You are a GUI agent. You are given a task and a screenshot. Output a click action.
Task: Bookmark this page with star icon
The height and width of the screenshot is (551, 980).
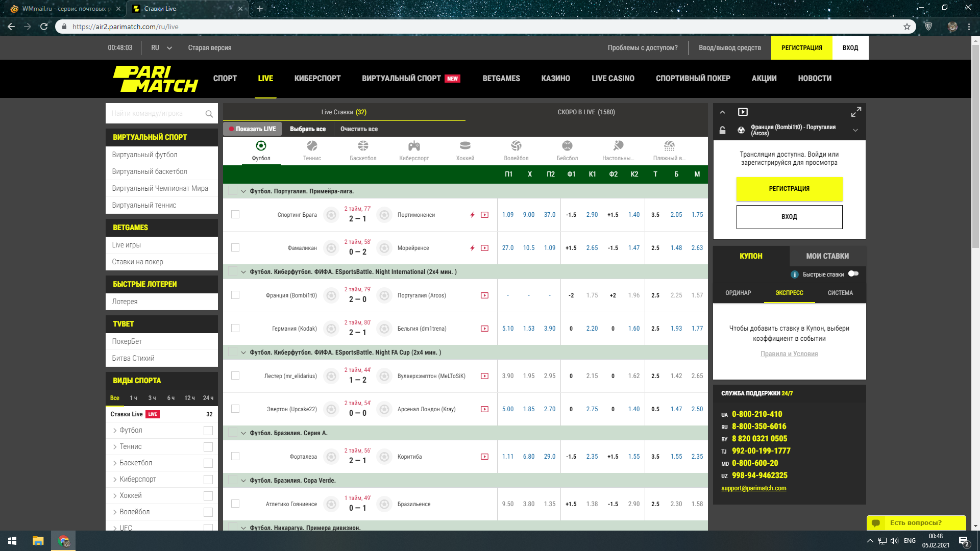tap(906, 27)
